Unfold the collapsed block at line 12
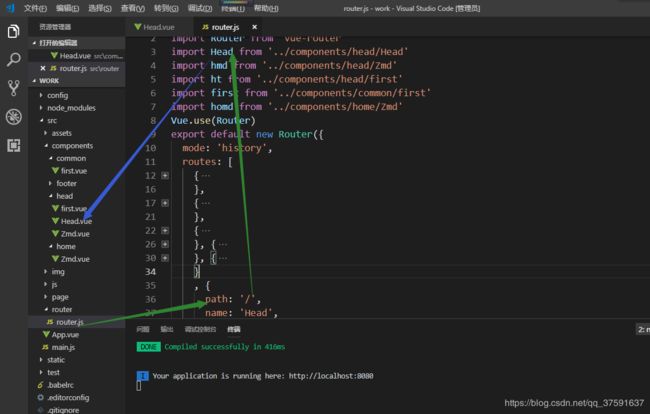The width and height of the screenshot is (650, 414). click(165, 176)
